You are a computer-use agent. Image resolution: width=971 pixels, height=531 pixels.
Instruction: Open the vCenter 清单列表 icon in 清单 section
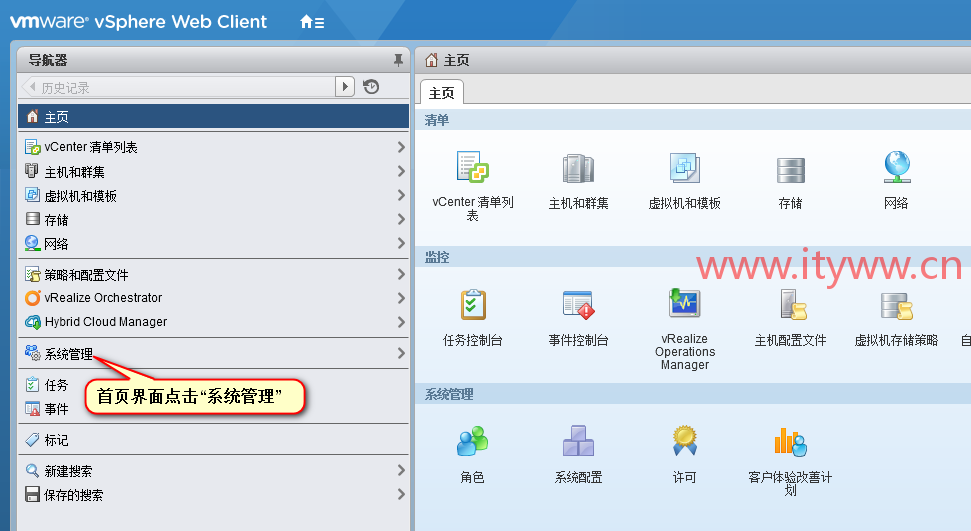[472, 167]
